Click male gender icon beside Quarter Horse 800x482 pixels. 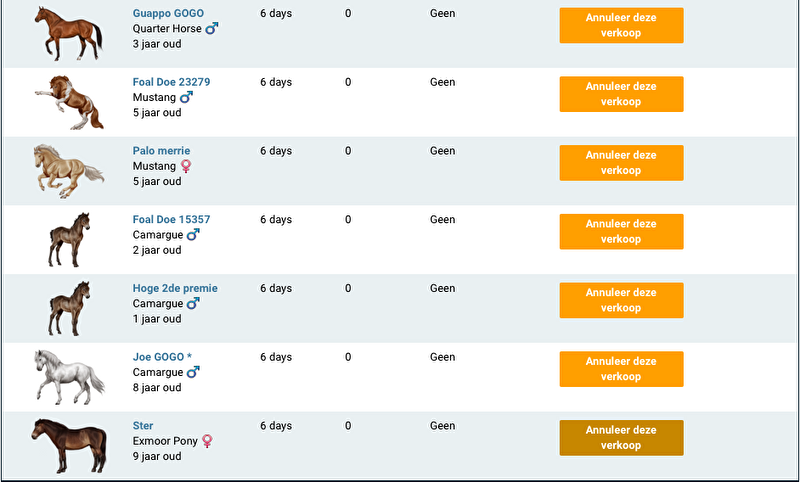(x=211, y=29)
